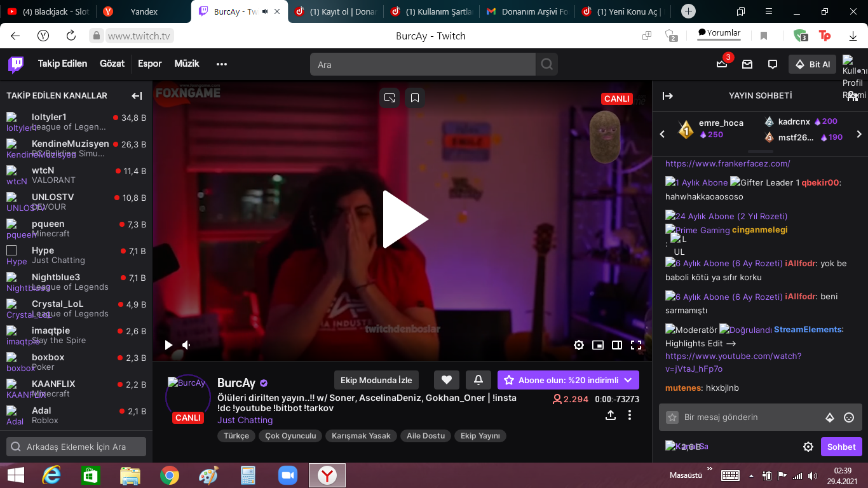868x488 pixels.
Task: Open browser downloads arrow icon
Action: [x=853, y=36]
